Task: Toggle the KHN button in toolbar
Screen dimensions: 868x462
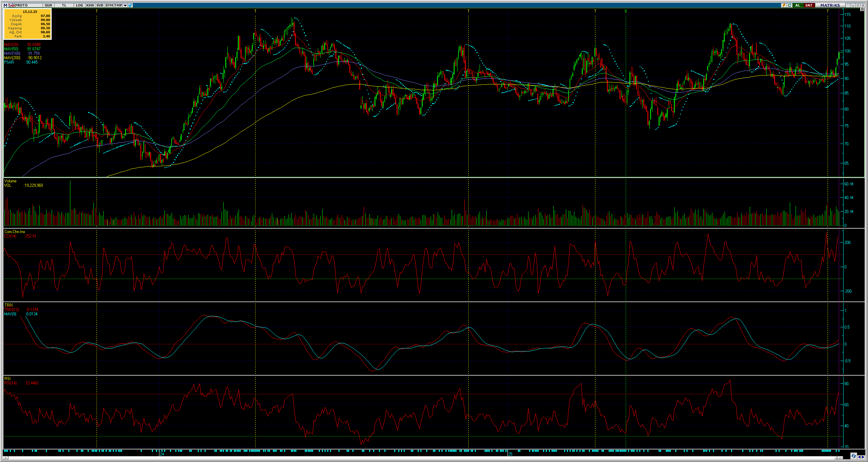Action: tap(90, 5)
